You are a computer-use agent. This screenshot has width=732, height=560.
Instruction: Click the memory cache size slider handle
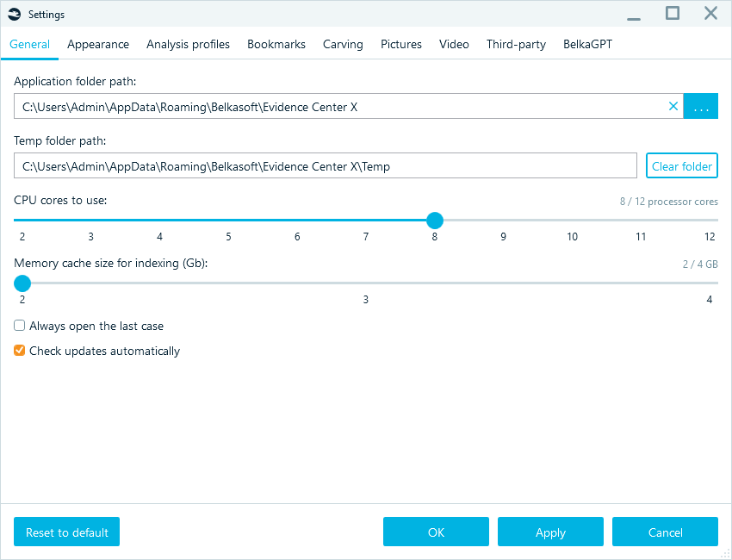click(22, 283)
